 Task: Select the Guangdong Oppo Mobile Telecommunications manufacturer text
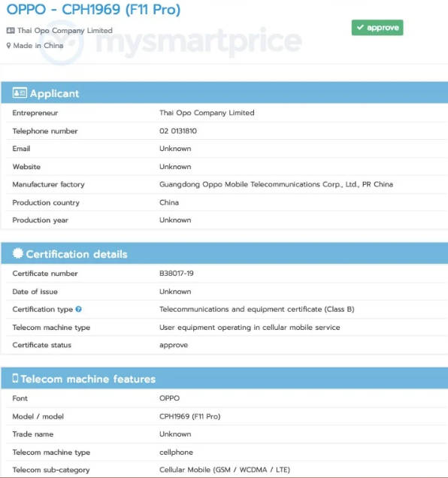pyautogui.click(x=276, y=184)
